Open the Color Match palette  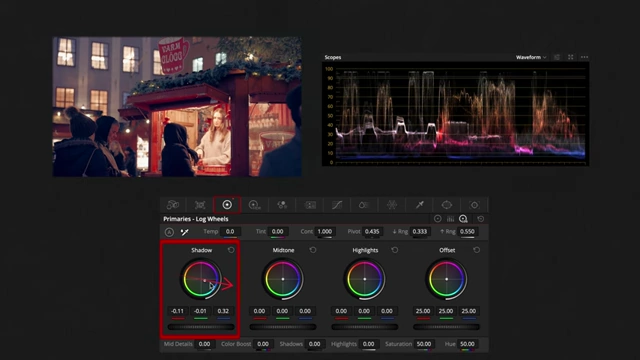200,204
